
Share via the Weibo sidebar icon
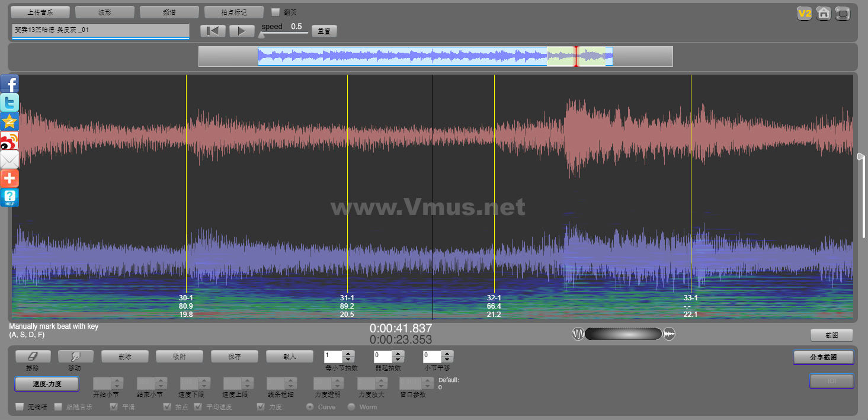click(x=9, y=140)
